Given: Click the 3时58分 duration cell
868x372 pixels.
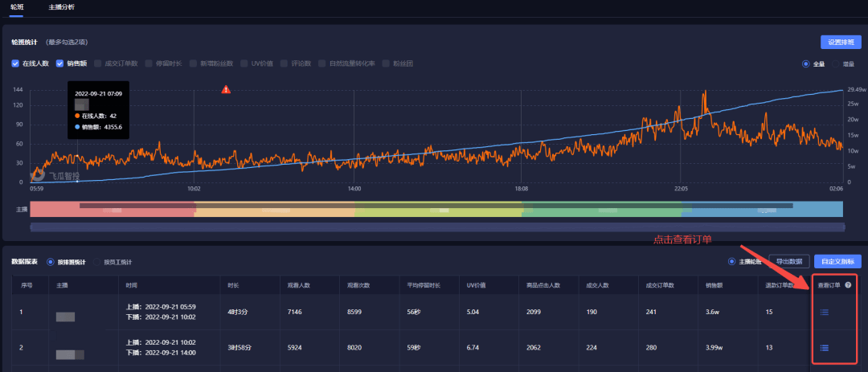Looking at the screenshot, I should tap(238, 348).
